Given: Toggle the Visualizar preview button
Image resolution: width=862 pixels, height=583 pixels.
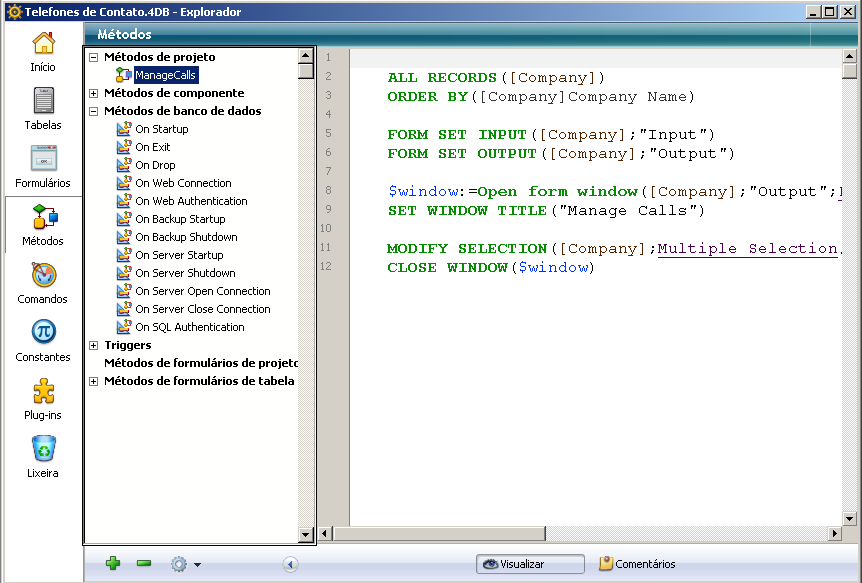Looking at the screenshot, I should 530,564.
